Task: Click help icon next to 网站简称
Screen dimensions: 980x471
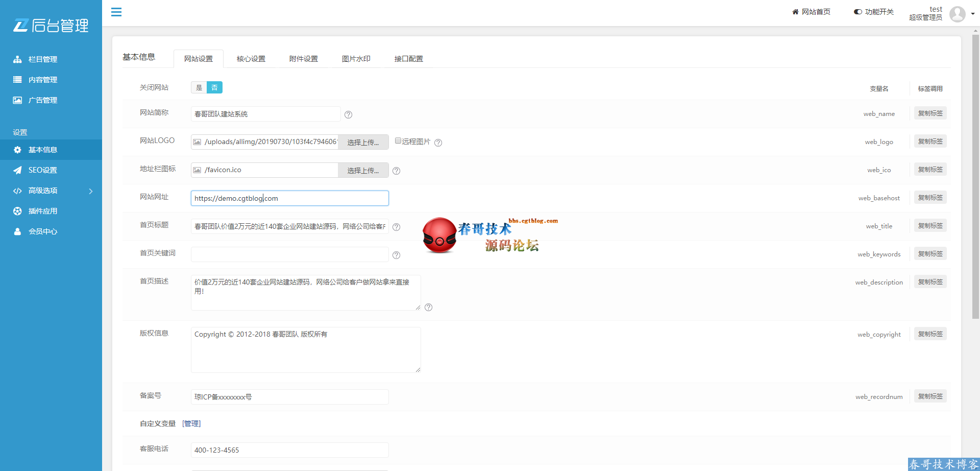Action: coord(349,115)
